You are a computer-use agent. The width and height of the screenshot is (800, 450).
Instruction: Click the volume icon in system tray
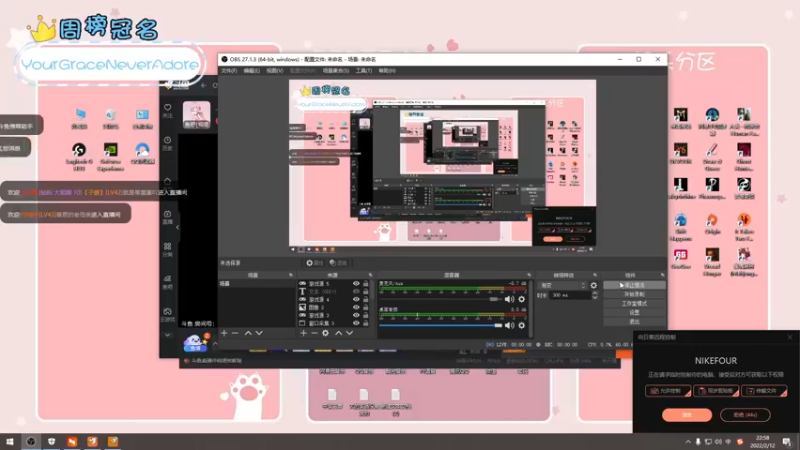pos(718,442)
